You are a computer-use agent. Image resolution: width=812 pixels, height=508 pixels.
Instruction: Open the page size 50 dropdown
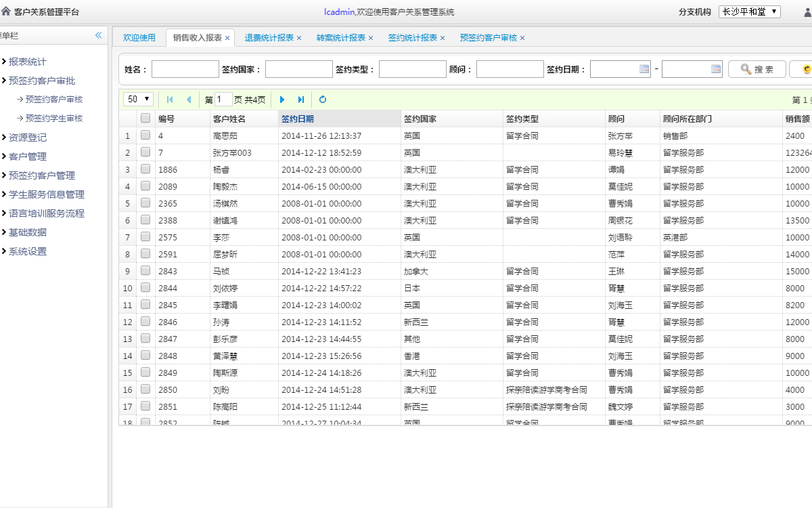point(139,99)
